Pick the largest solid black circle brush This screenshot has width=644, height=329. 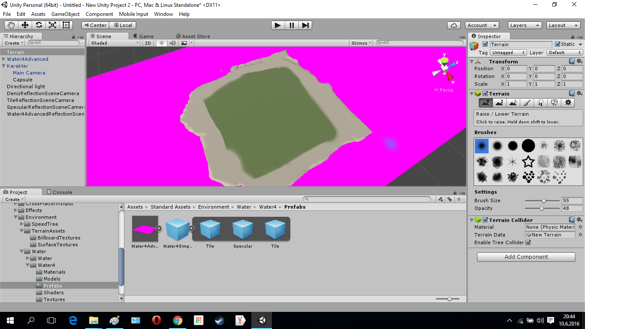pos(528,146)
